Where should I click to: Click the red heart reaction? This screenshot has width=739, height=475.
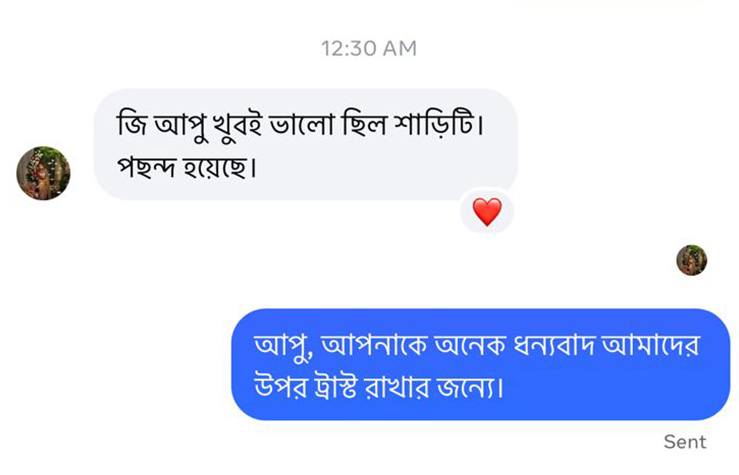point(487,212)
